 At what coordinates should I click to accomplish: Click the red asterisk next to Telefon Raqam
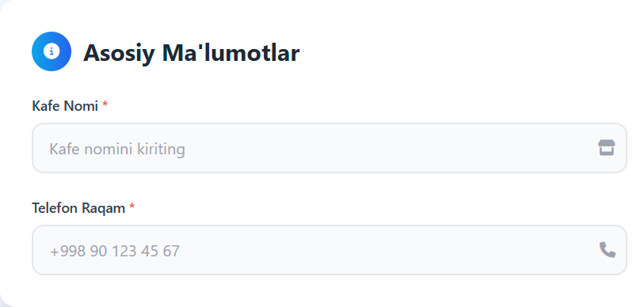(x=131, y=207)
